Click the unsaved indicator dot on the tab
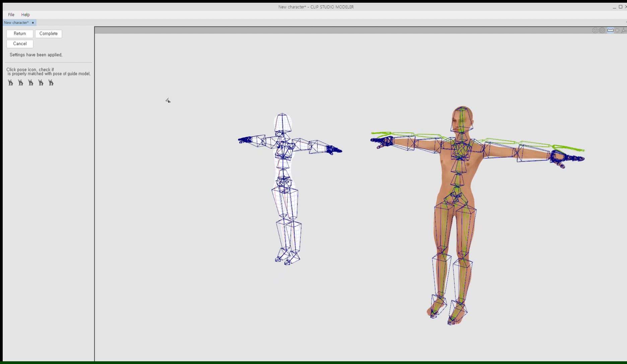The height and width of the screenshot is (364, 627). (x=33, y=22)
